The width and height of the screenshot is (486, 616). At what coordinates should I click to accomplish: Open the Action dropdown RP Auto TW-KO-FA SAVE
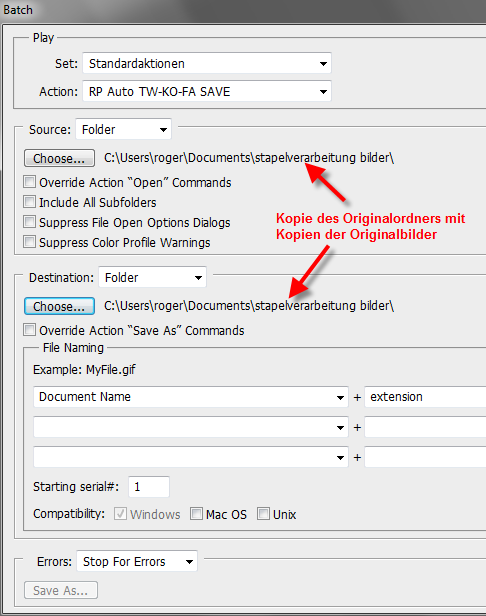(x=207, y=92)
